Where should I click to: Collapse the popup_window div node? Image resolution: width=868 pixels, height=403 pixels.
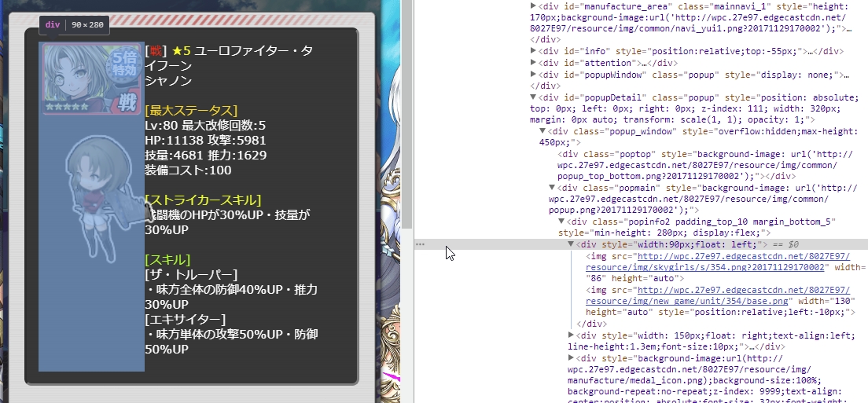click(x=542, y=131)
